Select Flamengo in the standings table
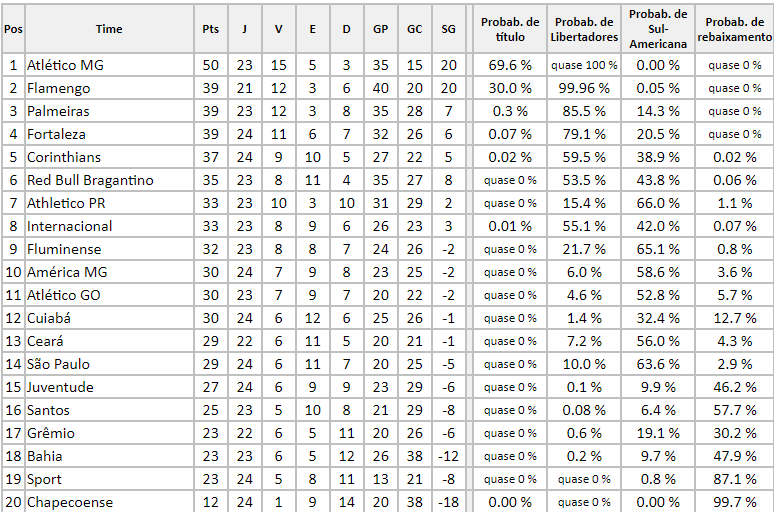The image size is (774, 512). pyautogui.click(x=58, y=88)
